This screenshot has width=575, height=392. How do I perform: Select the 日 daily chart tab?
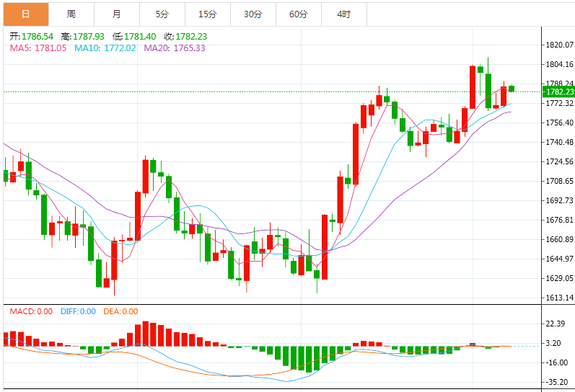pos(26,14)
